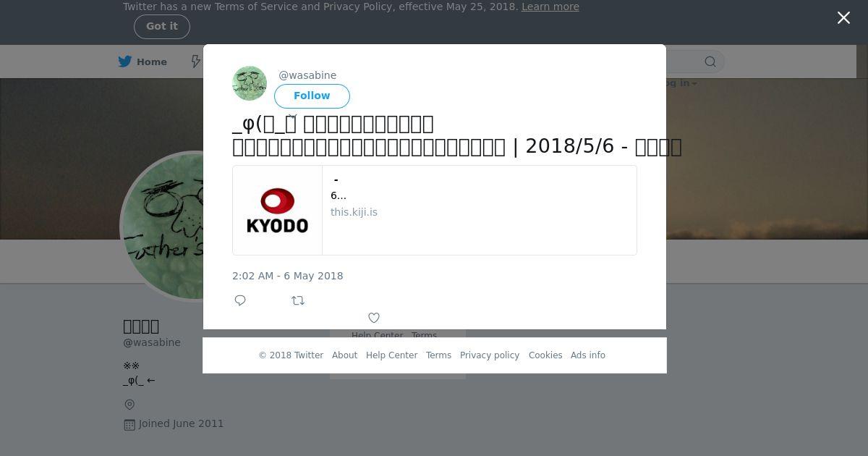Expand the Log in dropdown
Viewport: 868px width, 456px height.
[680, 83]
